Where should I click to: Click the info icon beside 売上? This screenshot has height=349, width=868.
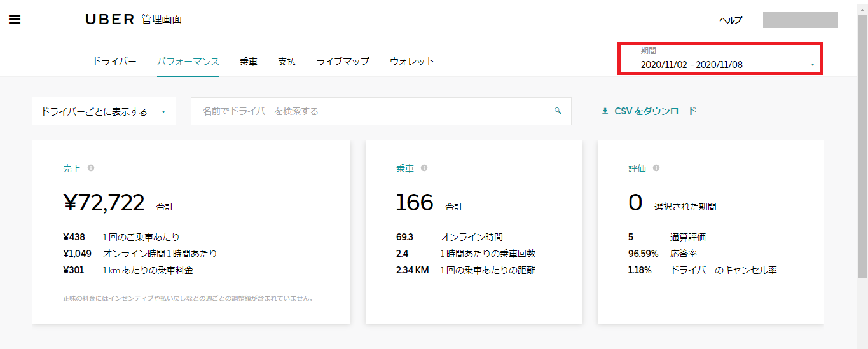click(x=91, y=168)
